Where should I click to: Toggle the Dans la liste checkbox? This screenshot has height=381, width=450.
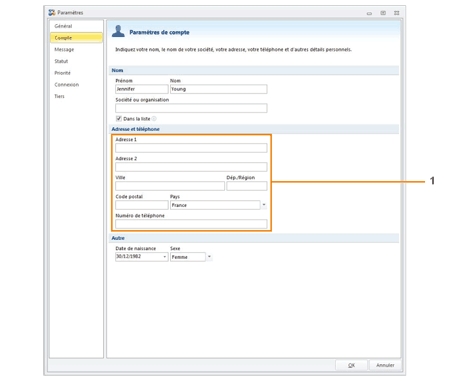coord(119,119)
